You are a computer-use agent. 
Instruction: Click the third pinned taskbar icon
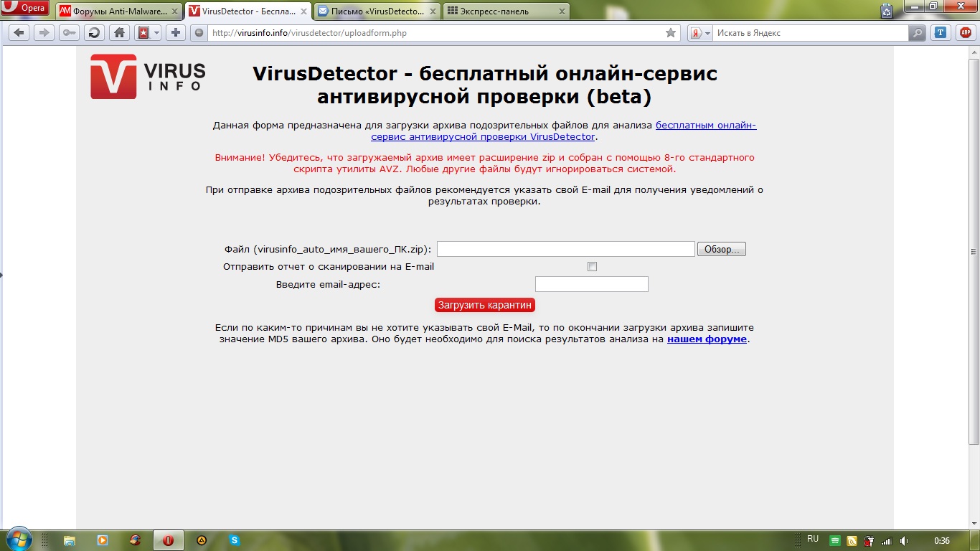point(136,540)
